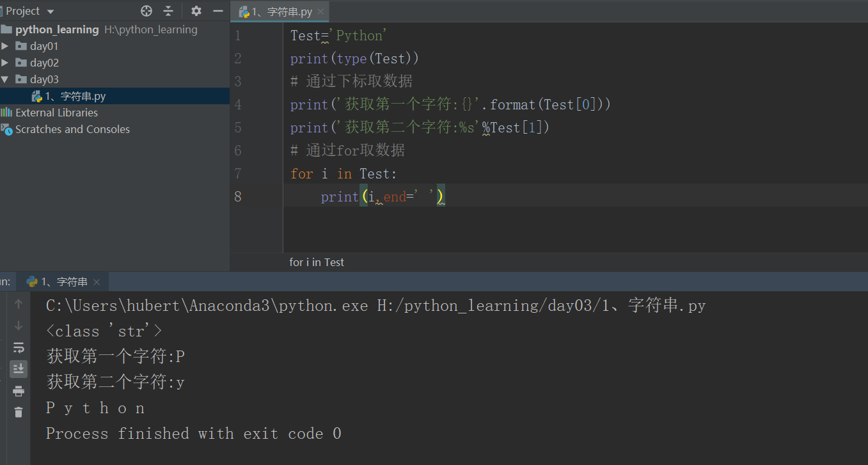Click the up-arrow icon in run toolbar
Image resolution: width=868 pixels, height=465 pixels.
[x=19, y=304]
